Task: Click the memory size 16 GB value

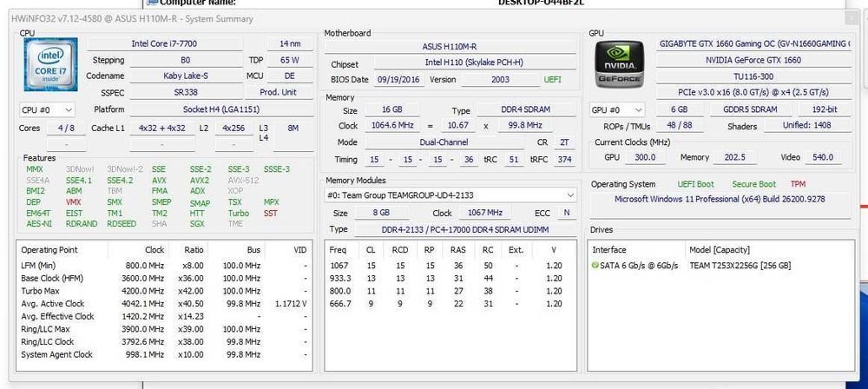Action: point(392,109)
